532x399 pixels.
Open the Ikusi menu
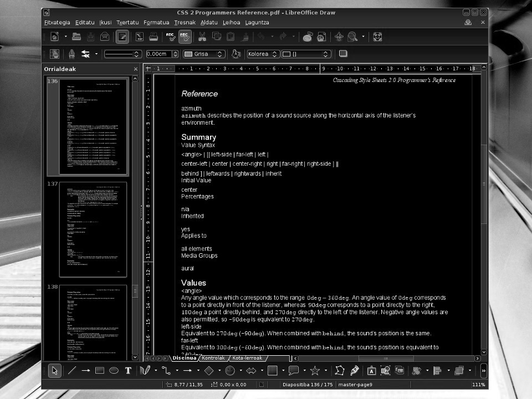click(105, 22)
